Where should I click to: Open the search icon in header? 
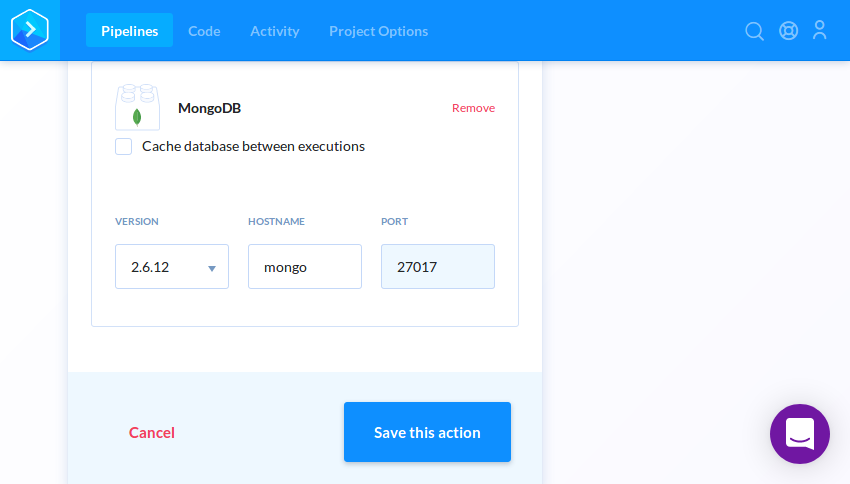[754, 31]
